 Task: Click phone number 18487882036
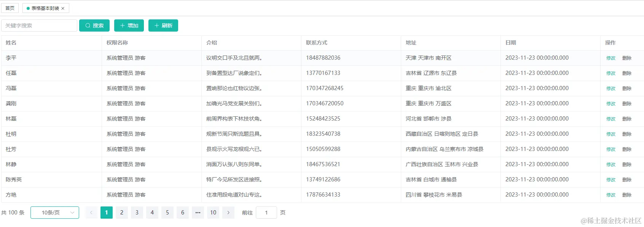pos(323,58)
